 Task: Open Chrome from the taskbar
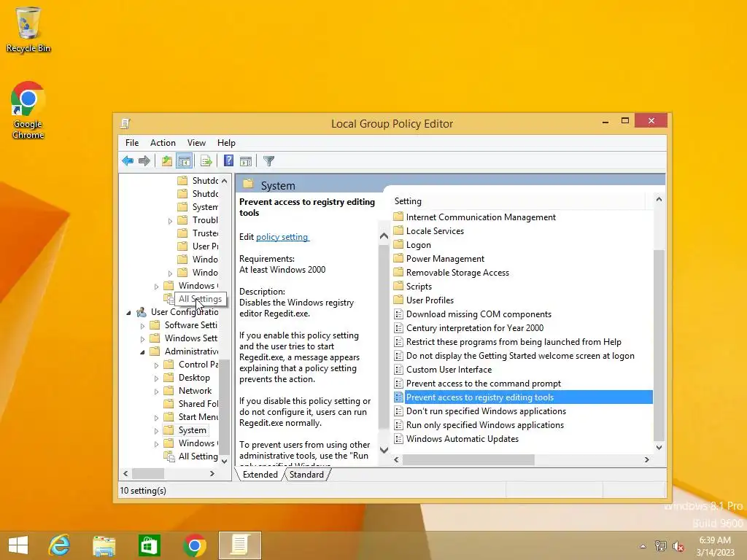[194, 545]
